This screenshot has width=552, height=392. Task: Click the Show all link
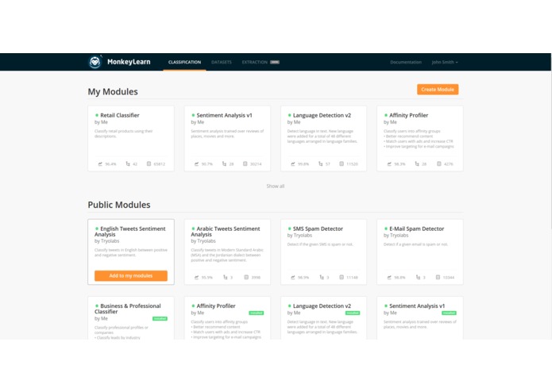(276, 186)
